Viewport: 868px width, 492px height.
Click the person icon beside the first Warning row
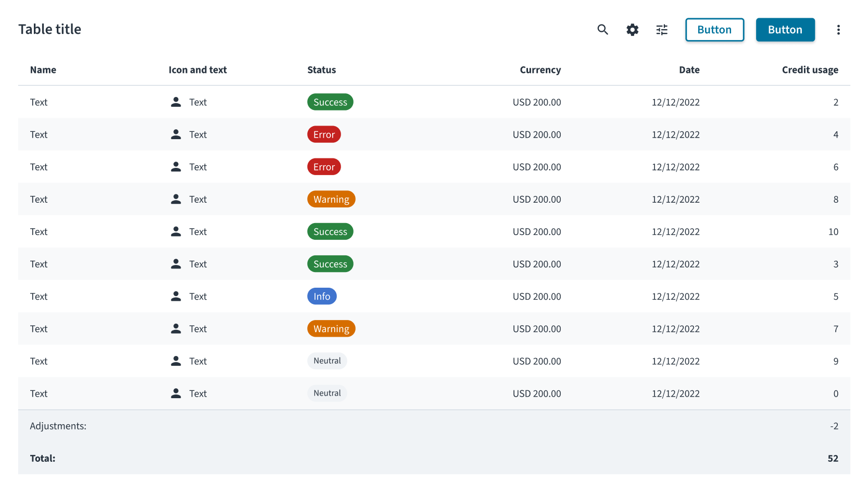tap(176, 199)
